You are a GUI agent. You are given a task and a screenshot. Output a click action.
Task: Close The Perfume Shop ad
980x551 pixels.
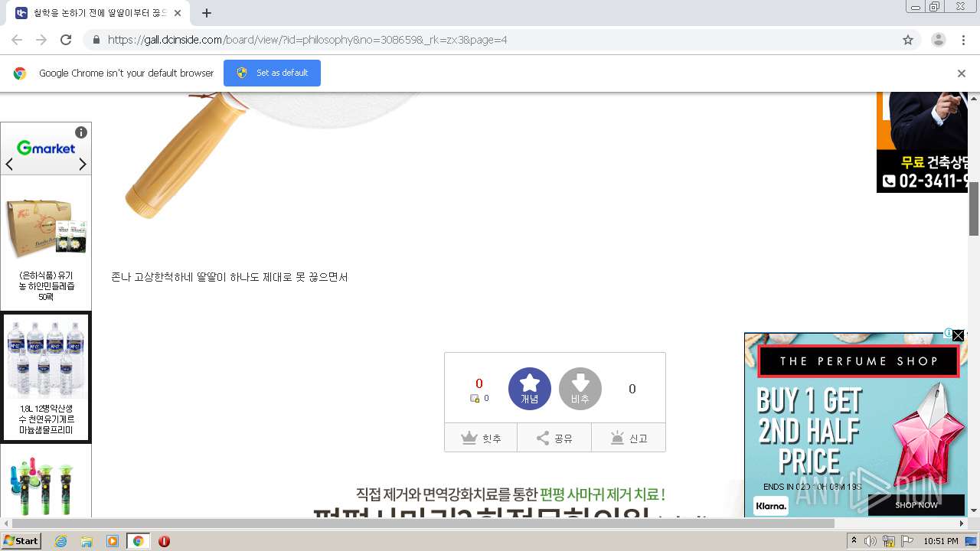(x=958, y=335)
